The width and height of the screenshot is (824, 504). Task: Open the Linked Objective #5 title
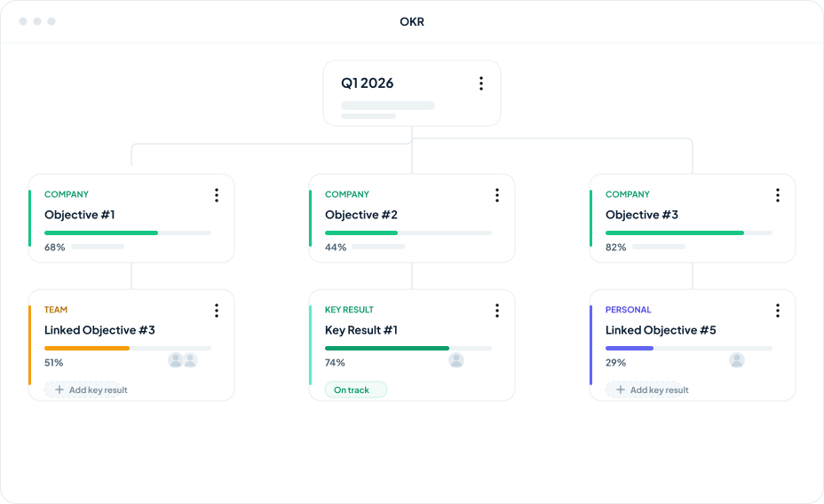[661, 330]
